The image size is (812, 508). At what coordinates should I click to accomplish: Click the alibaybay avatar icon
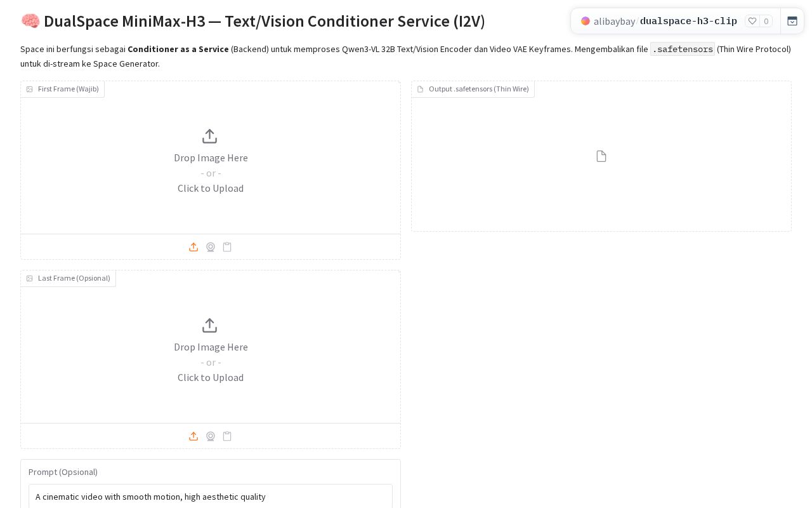(586, 21)
